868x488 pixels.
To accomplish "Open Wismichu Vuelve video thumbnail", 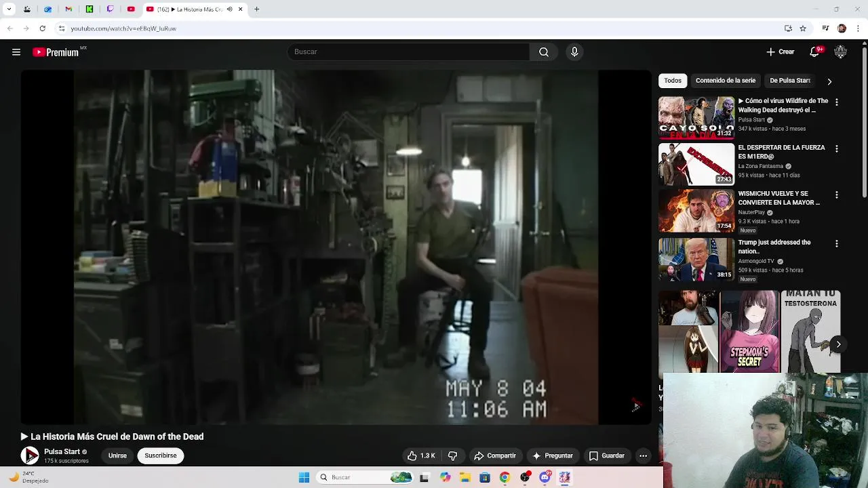I will (696, 211).
